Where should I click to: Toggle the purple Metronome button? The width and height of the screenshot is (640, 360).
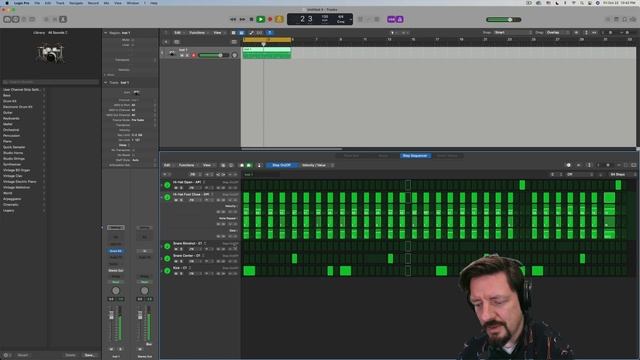pos(400,19)
